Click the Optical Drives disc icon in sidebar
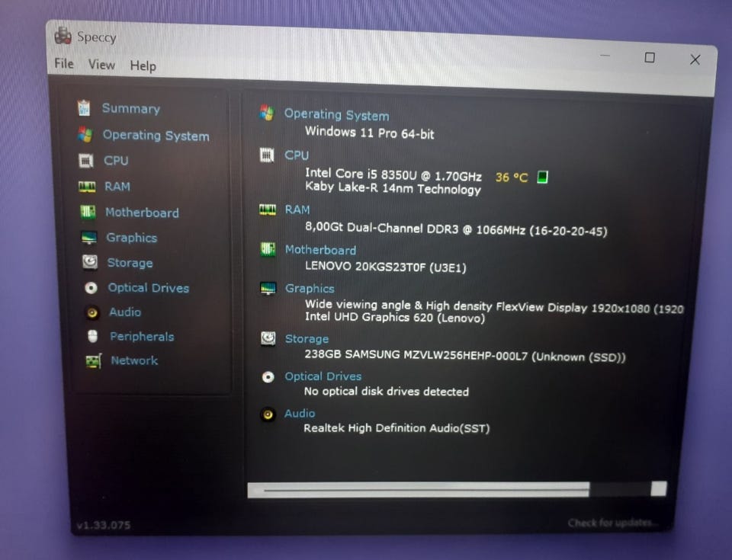 pyautogui.click(x=91, y=288)
